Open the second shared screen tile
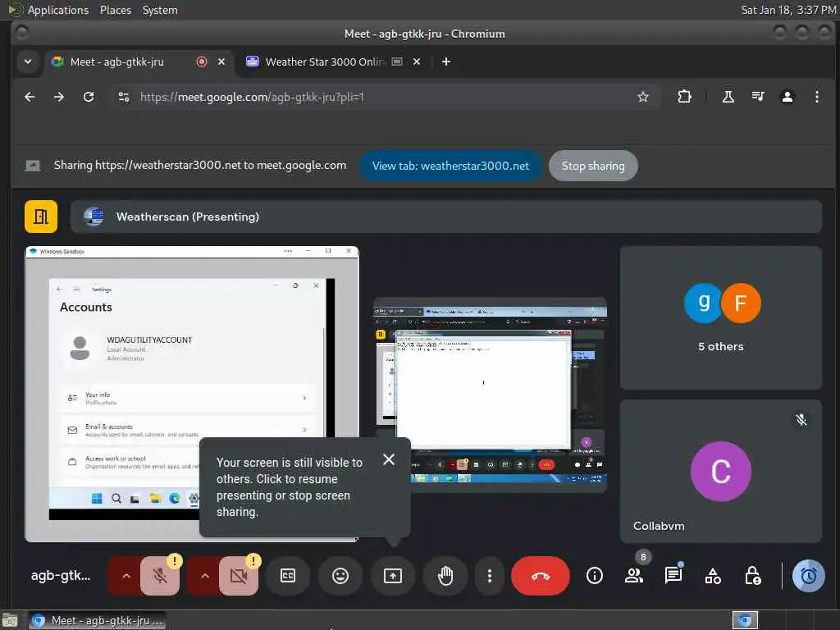Image resolution: width=840 pixels, height=630 pixels. [490, 395]
